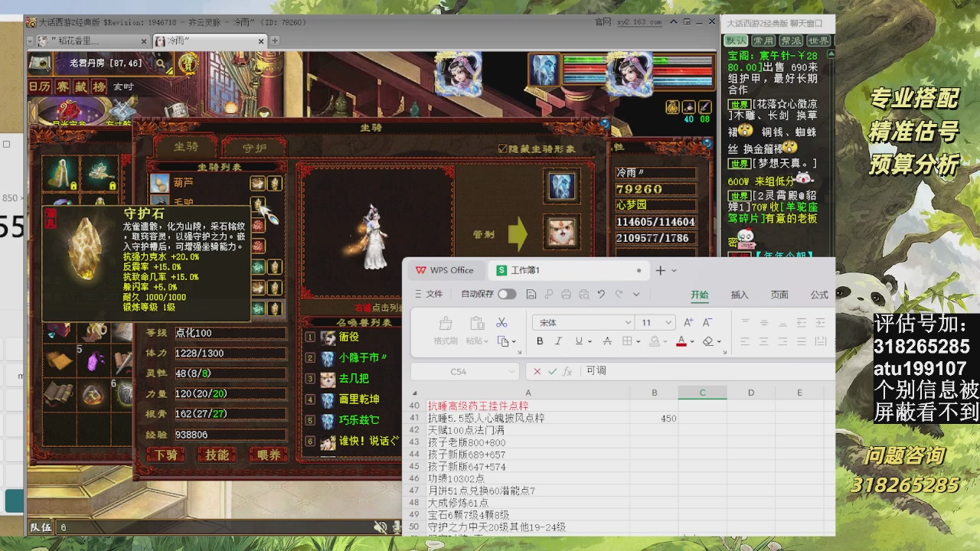Image resolution: width=980 pixels, height=551 pixels.
Task: Click the 世界 channel tab in chat window
Action: point(818,41)
